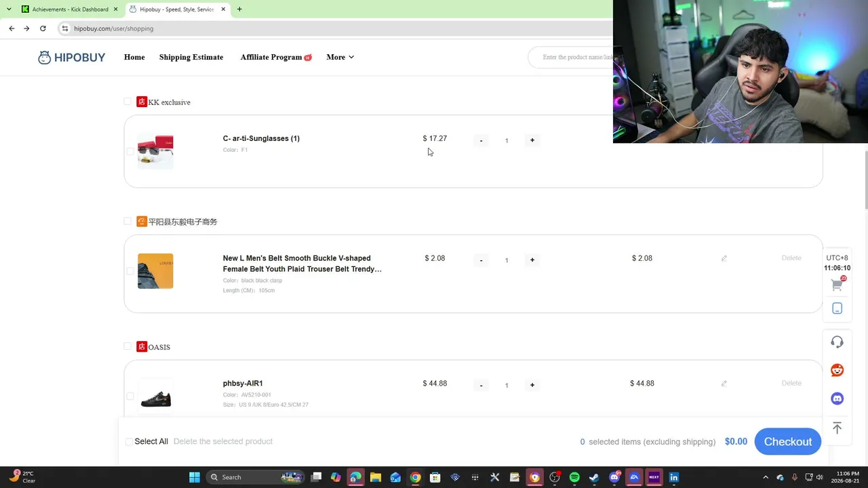Viewport: 868px width, 488px height.
Task: Open the Reddit community icon
Action: pos(837,370)
